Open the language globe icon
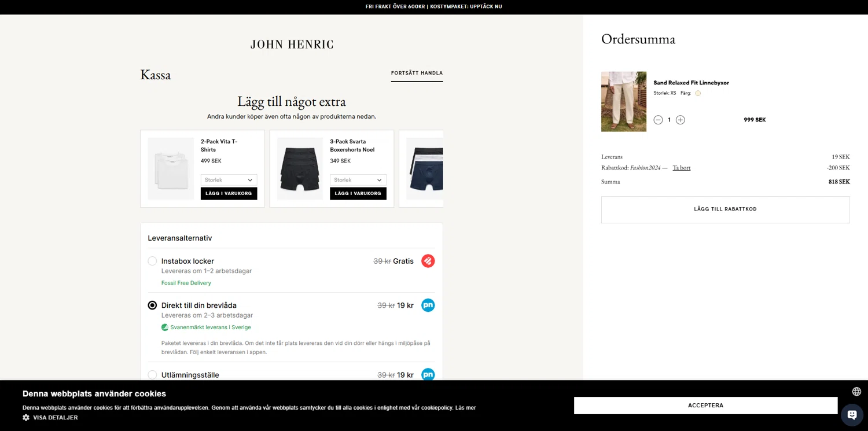 [x=856, y=392]
